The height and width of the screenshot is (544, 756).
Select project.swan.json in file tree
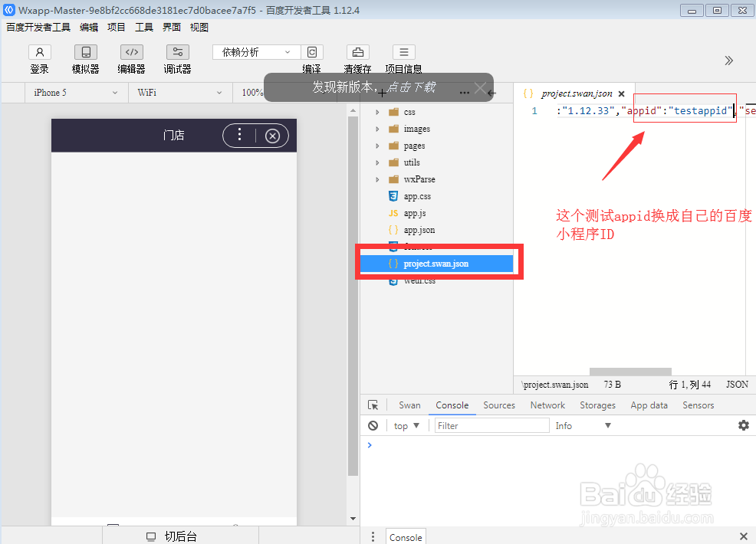point(437,263)
